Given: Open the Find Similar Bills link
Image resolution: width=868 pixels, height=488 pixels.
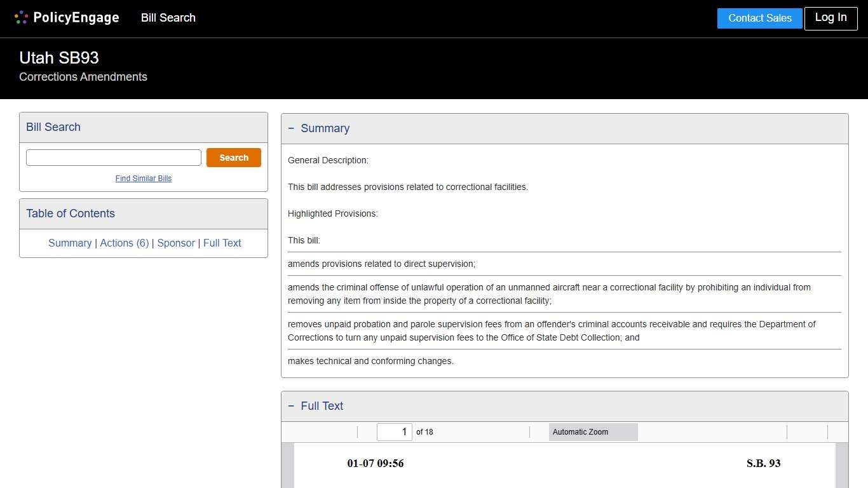Looking at the screenshot, I should coord(144,179).
